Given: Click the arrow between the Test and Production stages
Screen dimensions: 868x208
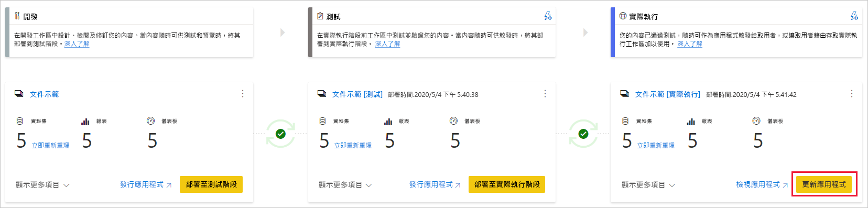Looking at the screenshot, I should point(585,32).
